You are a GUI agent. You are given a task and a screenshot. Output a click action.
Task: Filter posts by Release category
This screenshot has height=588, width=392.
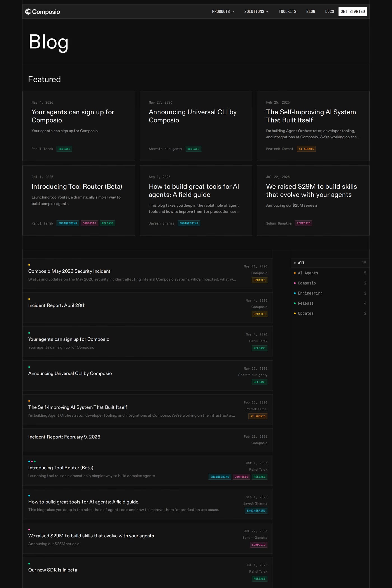coord(330,303)
